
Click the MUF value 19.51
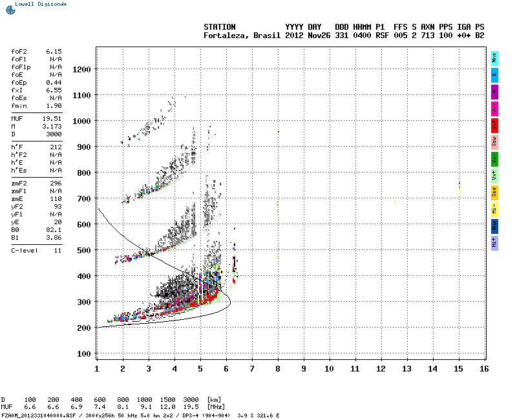pos(52,119)
